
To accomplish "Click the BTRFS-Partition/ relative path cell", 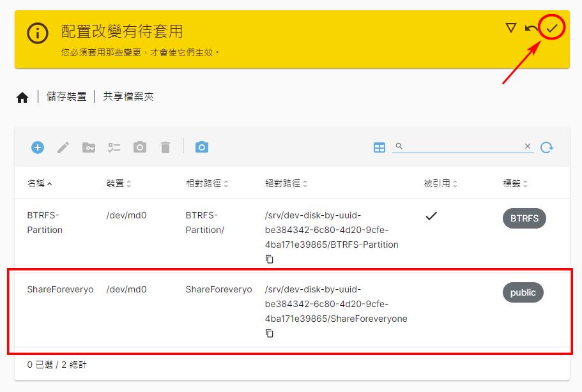I will tap(205, 223).
